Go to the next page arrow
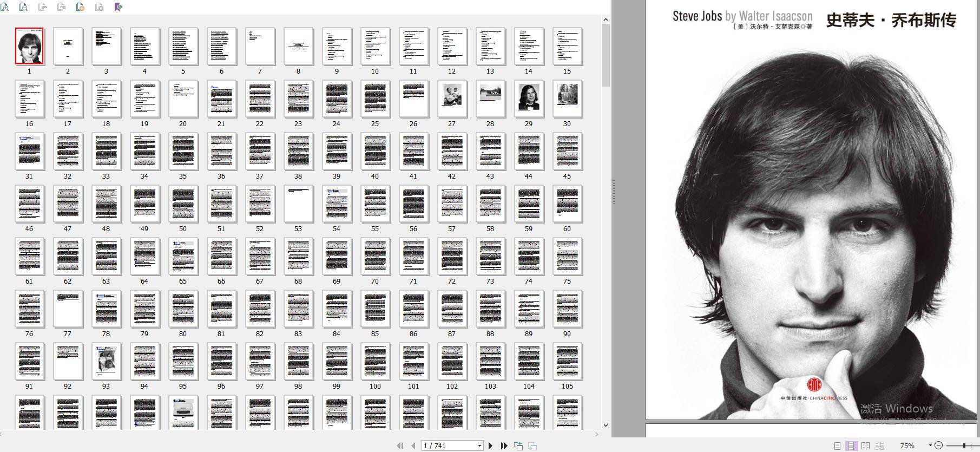 click(490, 446)
